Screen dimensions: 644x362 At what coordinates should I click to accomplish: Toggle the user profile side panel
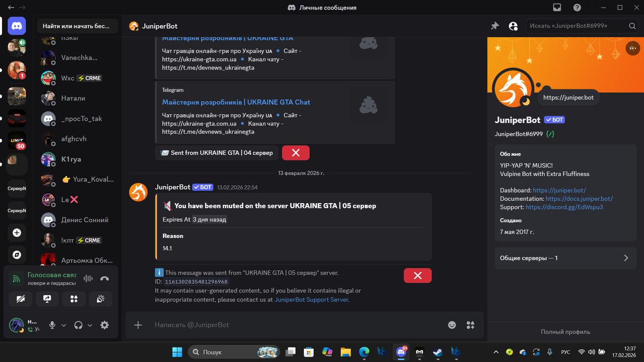click(513, 26)
